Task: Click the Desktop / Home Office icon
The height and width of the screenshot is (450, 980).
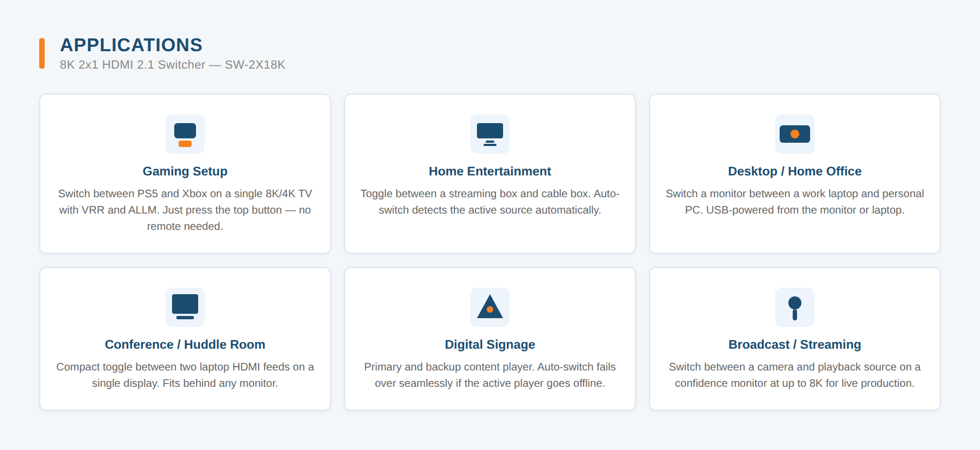Action: pyautogui.click(x=795, y=134)
